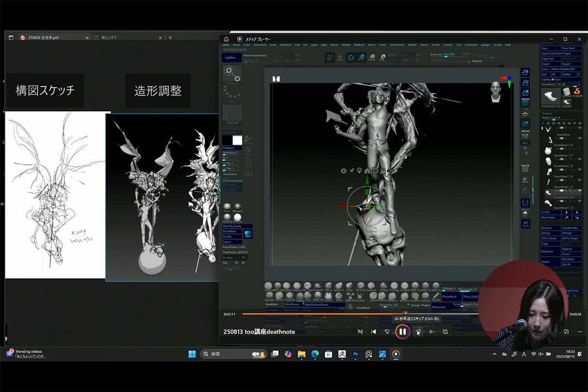Open File Explorer from taskbar
Viewport: 588px width, 392px height.
pos(302,354)
